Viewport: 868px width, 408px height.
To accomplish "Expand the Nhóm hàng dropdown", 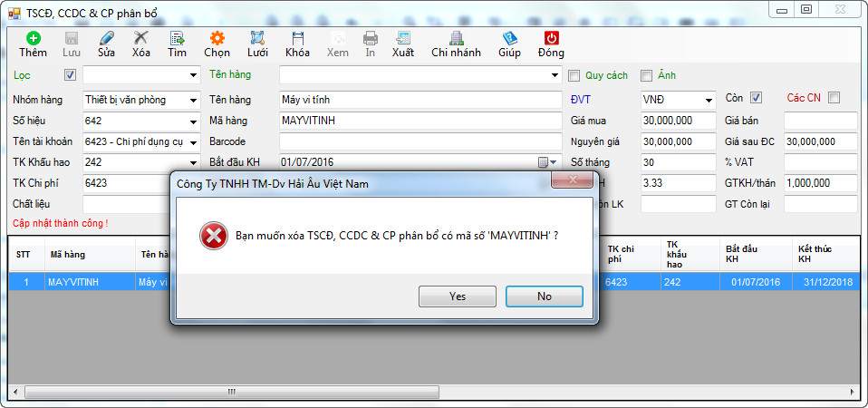I will click(x=193, y=101).
